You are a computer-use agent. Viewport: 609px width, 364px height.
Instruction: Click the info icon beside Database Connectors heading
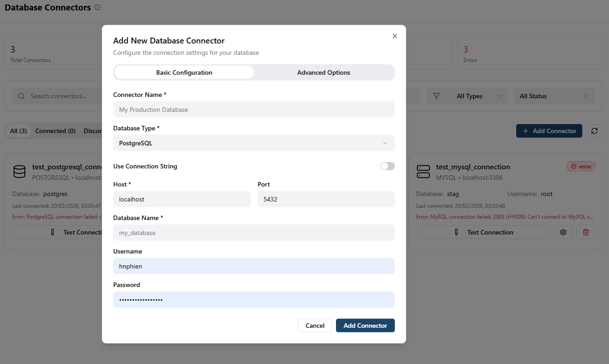coord(97,7)
